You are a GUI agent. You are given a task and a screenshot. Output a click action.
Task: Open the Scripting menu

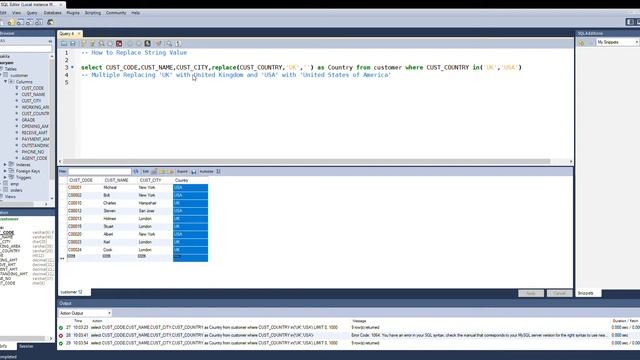[x=93, y=13]
